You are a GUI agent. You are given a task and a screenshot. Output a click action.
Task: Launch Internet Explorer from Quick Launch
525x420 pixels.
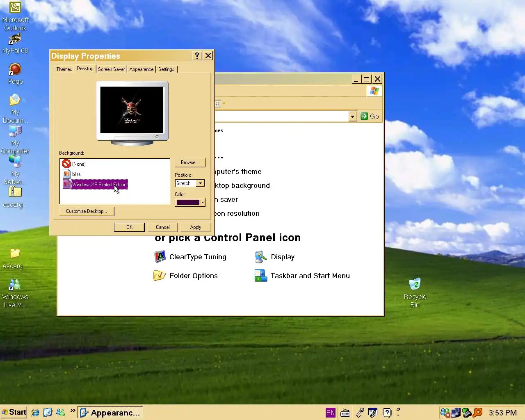pos(35,413)
